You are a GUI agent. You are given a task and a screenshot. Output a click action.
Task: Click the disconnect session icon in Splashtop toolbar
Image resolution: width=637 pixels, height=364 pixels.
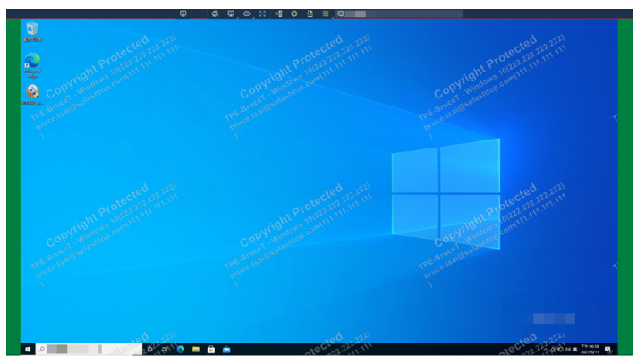(183, 13)
